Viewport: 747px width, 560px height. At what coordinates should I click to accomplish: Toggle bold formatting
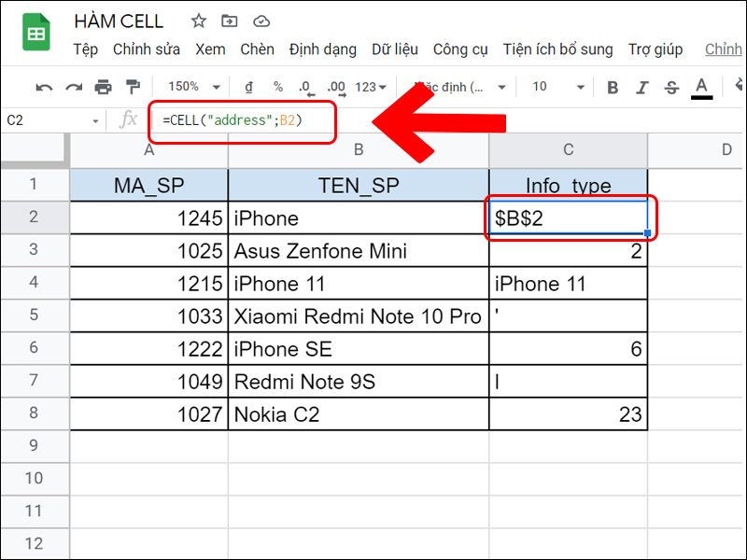612,86
